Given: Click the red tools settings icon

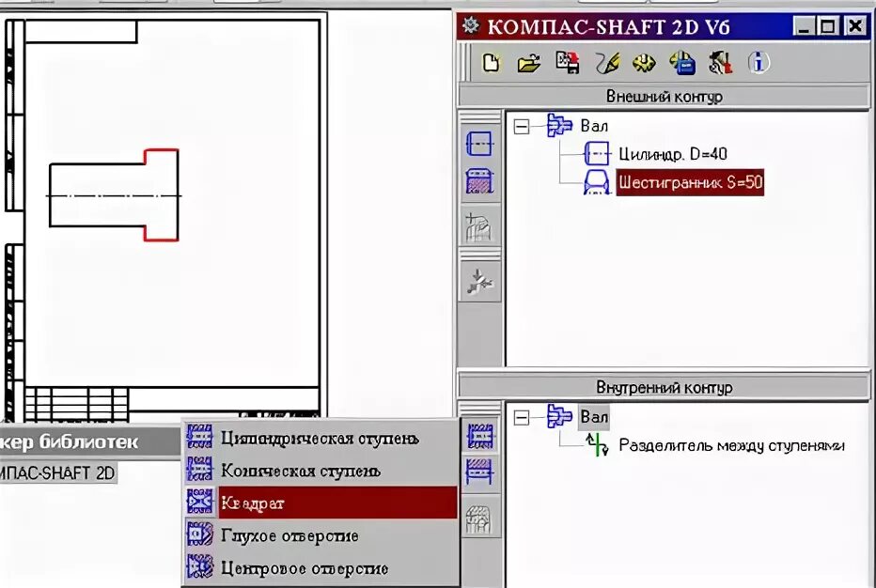Looking at the screenshot, I should (x=720, y=63).
